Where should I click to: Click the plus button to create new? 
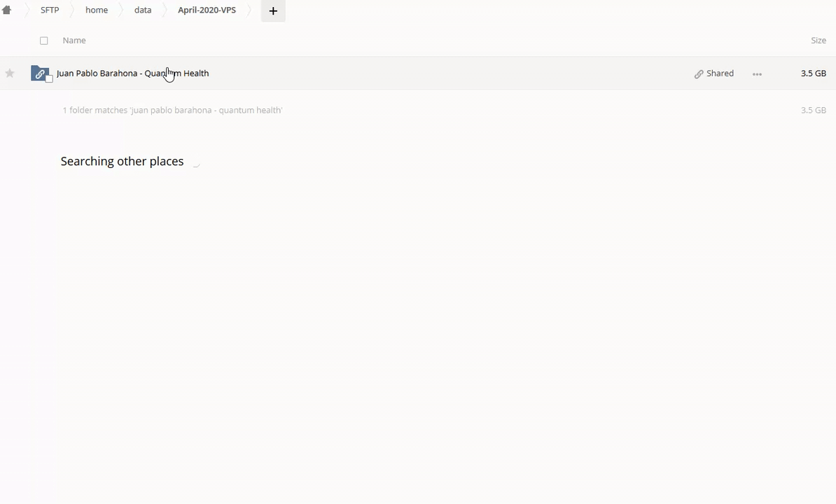273,10
